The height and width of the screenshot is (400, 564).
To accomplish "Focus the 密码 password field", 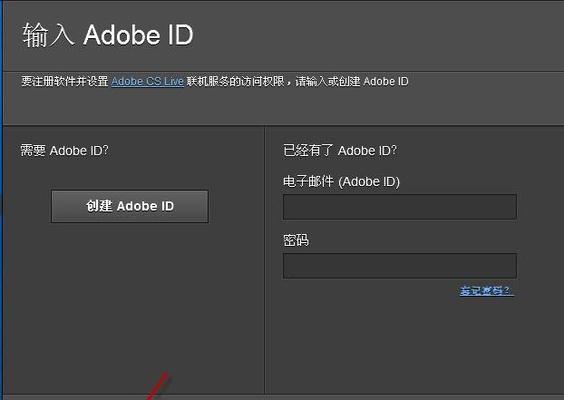I will (x=400, y=266).
